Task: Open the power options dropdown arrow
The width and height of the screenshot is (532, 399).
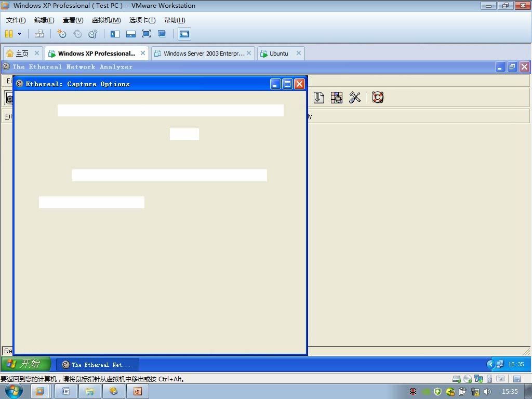Action: click(19, 34)
